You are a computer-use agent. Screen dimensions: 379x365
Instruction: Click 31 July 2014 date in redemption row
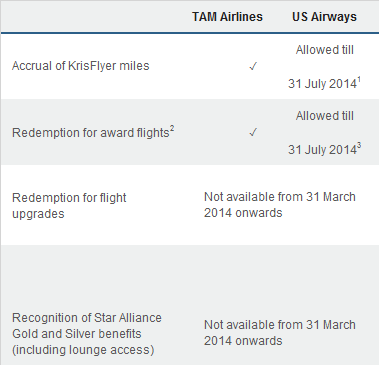tap(322, 150)
